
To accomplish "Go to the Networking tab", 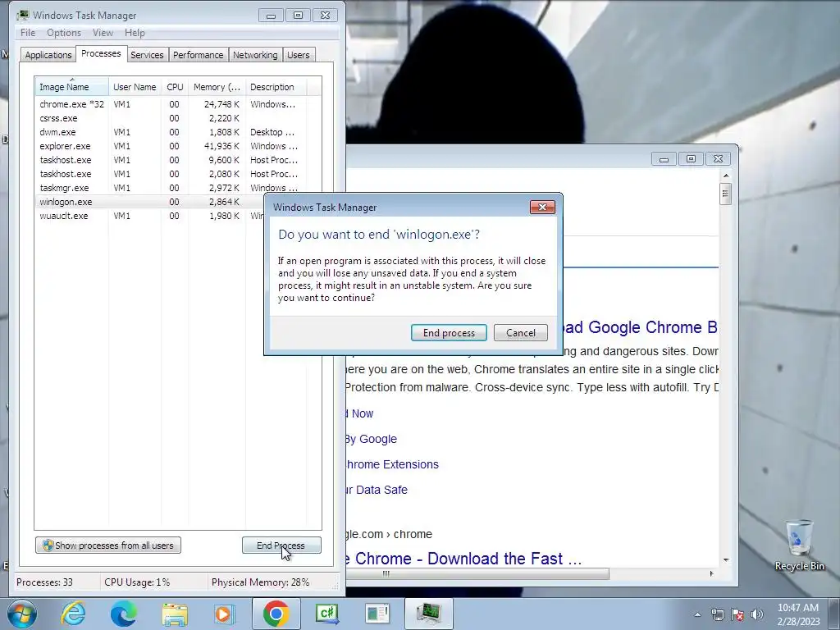I will pos(256,55).
